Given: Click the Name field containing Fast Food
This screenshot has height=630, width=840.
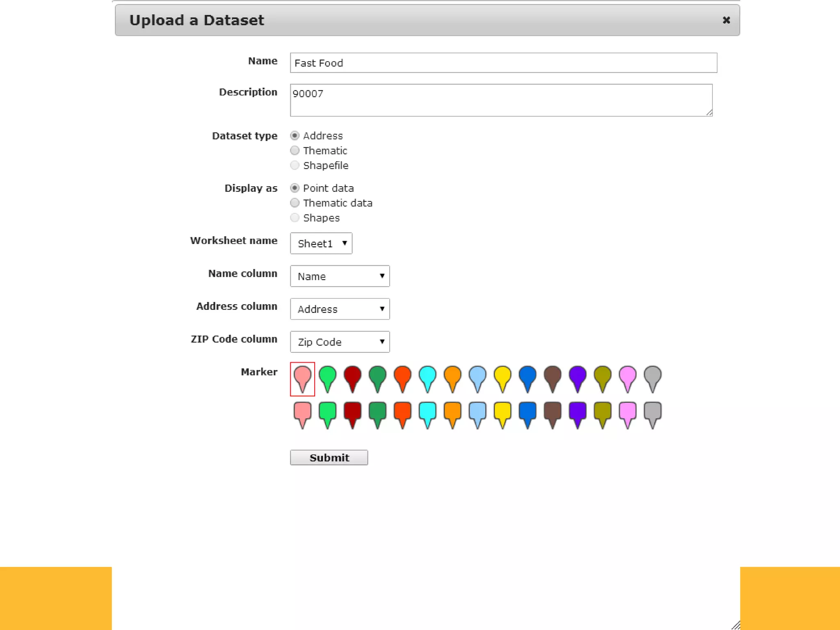Looking at the screenshot, I should (503, 63).
